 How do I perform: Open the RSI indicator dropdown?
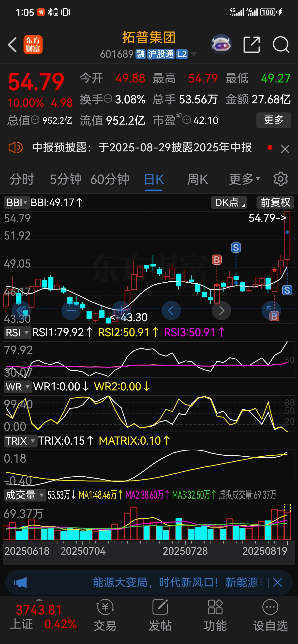pos(17,333)
